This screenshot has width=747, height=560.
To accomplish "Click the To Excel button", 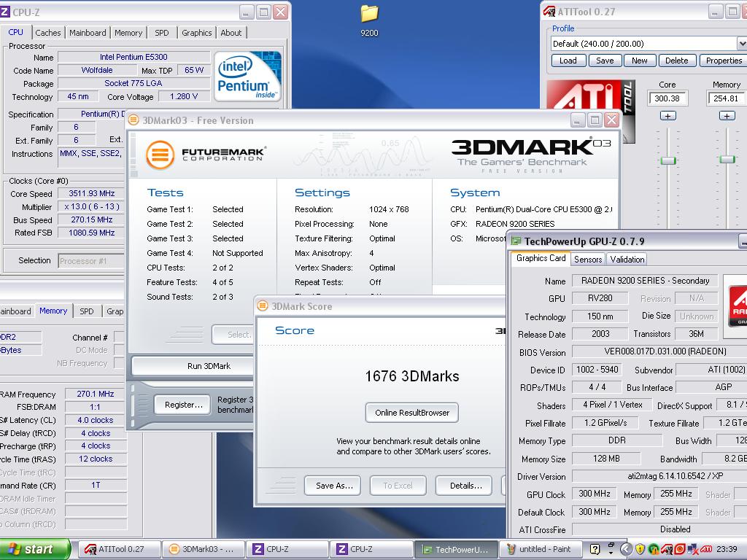I will 398,485.
